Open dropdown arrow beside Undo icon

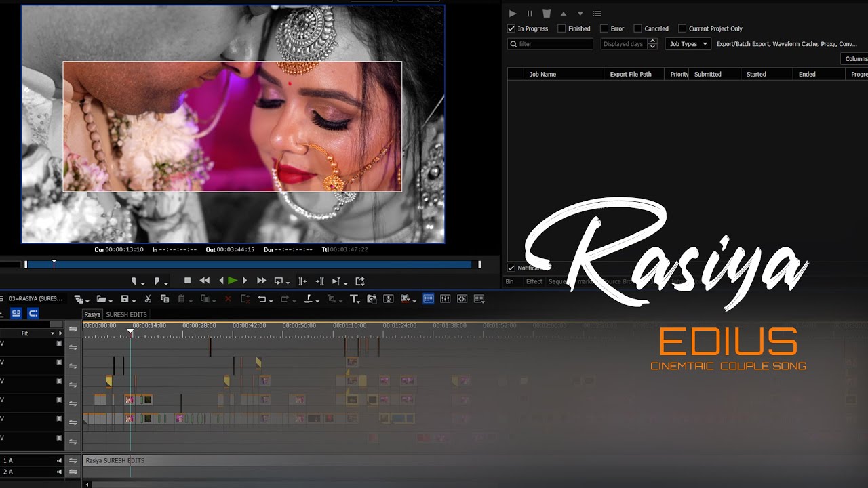pyautogui.click(x=271, y=300)
